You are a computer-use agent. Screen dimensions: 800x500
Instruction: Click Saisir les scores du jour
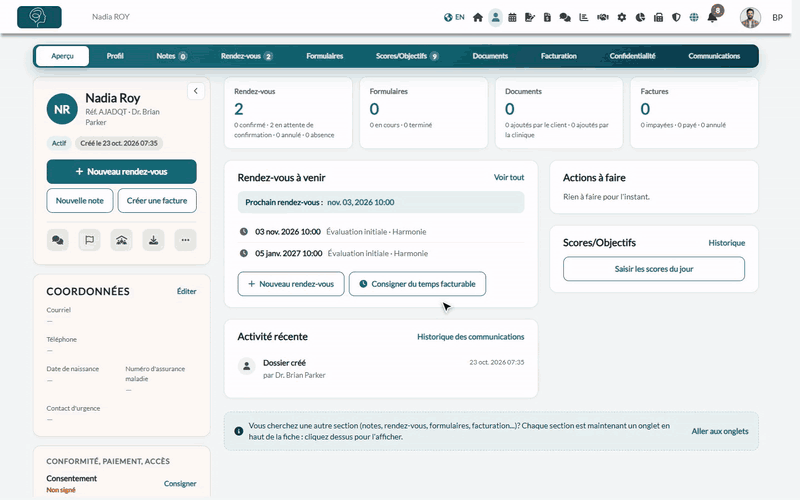pos(654,269)
